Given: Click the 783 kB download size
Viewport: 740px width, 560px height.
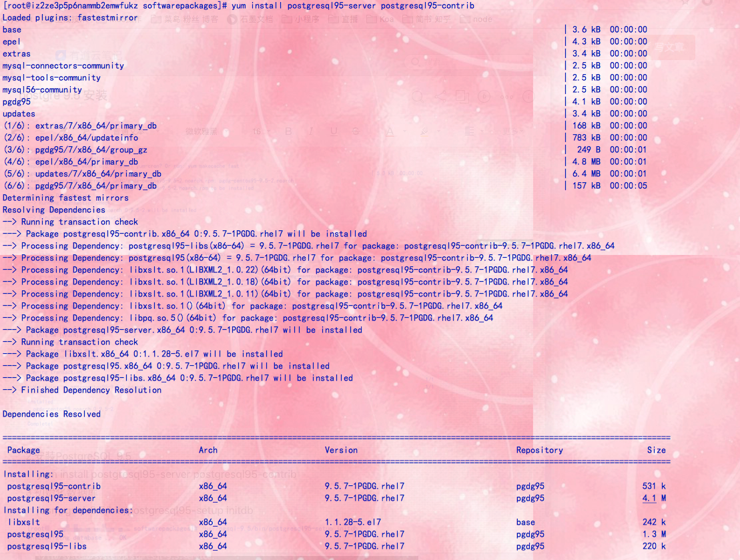Looking at the screenshot, I should [x=586, y=138].
